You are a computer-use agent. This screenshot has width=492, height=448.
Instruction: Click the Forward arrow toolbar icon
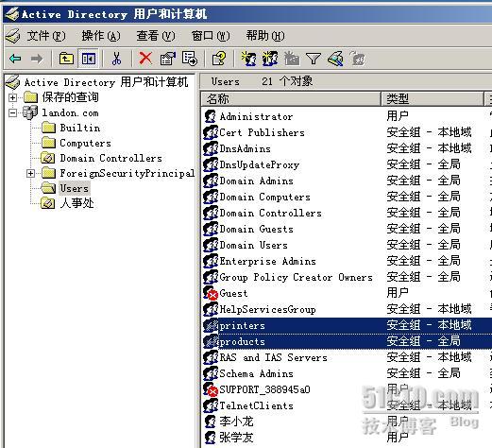click(37, 59)
